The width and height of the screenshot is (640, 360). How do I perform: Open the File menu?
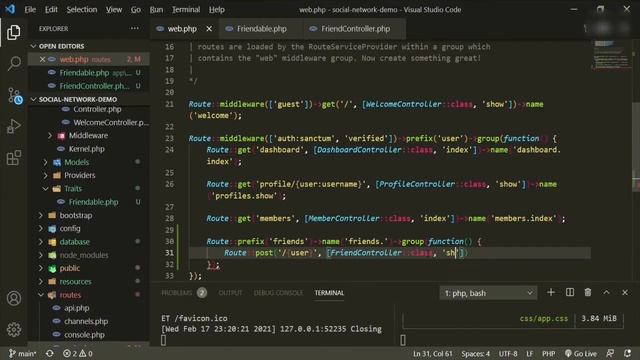[x=30, y=9]
